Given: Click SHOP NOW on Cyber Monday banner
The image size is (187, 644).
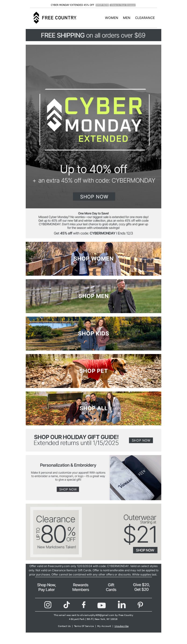Looking at the screenshot, I should click(94, 196).
